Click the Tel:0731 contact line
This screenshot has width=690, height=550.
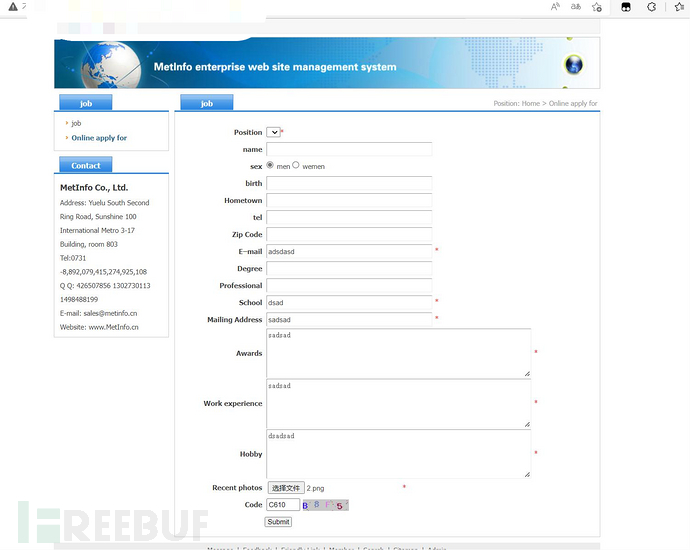tap(73, 258)
